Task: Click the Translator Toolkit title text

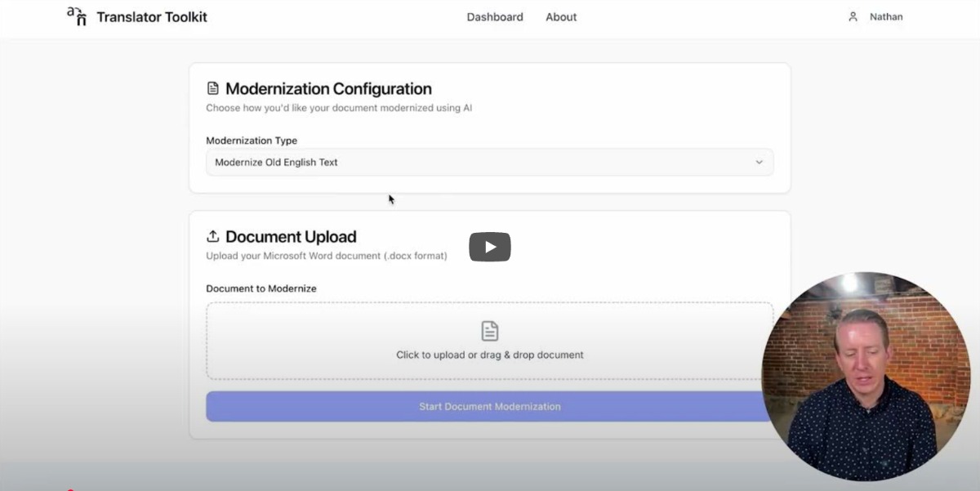Action: 152,17
